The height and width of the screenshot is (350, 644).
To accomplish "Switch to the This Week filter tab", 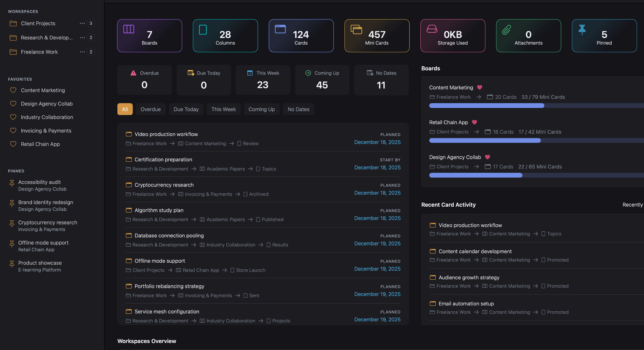I will [223, 109].
